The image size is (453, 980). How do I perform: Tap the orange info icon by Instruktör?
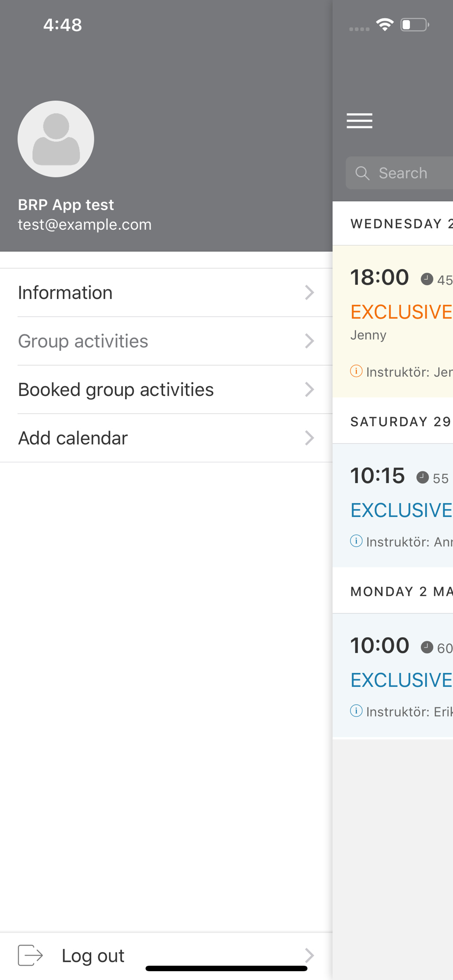pos(356,371)
